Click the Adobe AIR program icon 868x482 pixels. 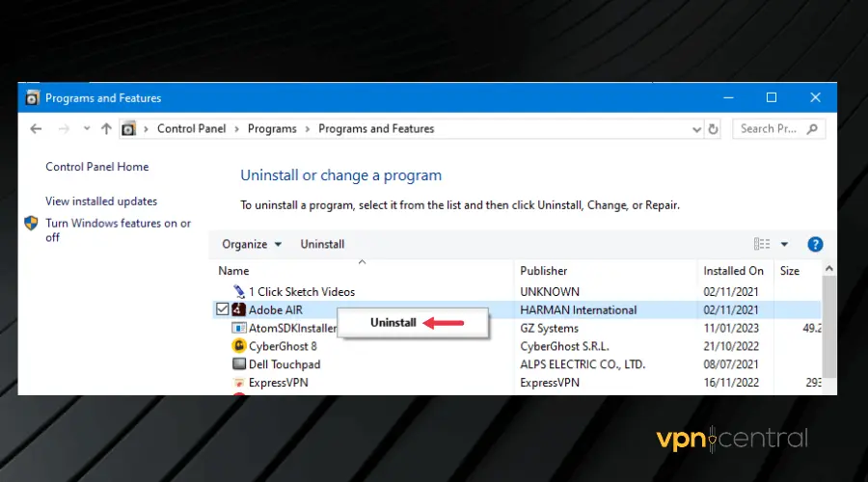tap(238, 309)
